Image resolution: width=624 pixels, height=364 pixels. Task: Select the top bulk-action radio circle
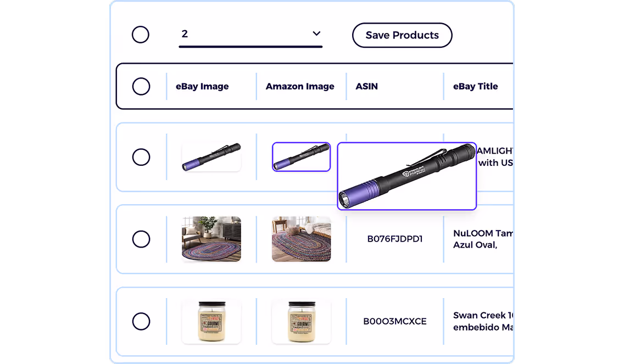141,35
